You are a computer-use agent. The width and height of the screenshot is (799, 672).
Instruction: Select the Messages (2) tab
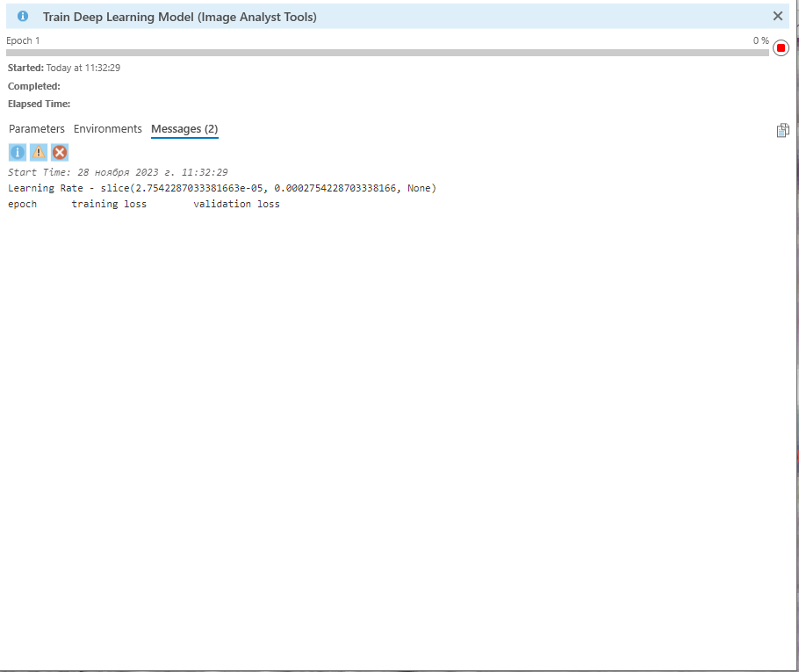[184, 128]
